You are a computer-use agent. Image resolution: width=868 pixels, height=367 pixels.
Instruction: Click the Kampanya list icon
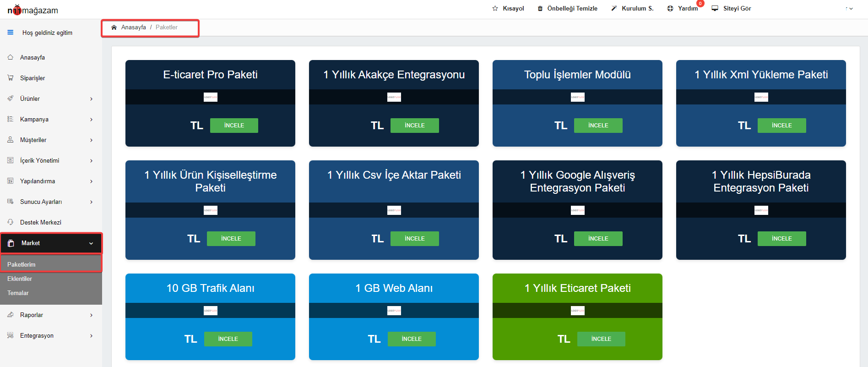point(11,119)
